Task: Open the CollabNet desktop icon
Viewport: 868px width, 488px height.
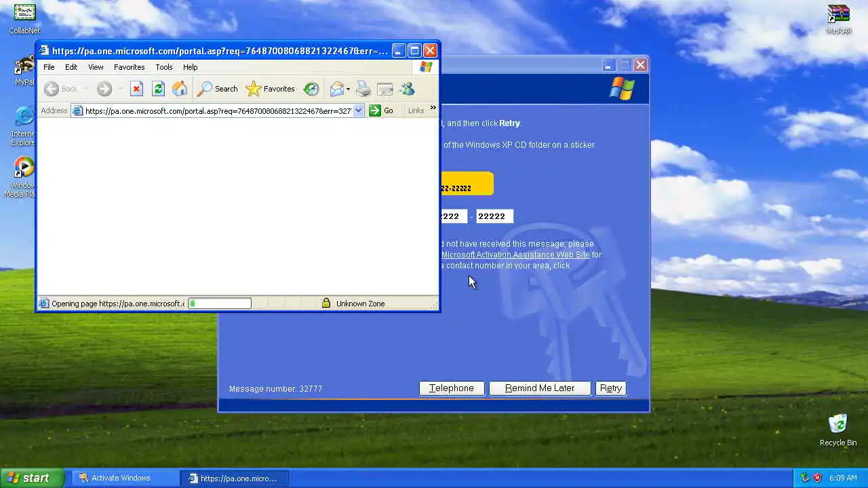Action: (x=24, y=19)
